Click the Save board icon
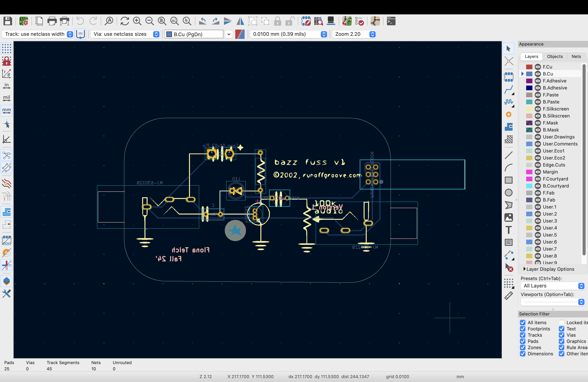Viewport: 588px width, 382px height. [x=8, y=21]
